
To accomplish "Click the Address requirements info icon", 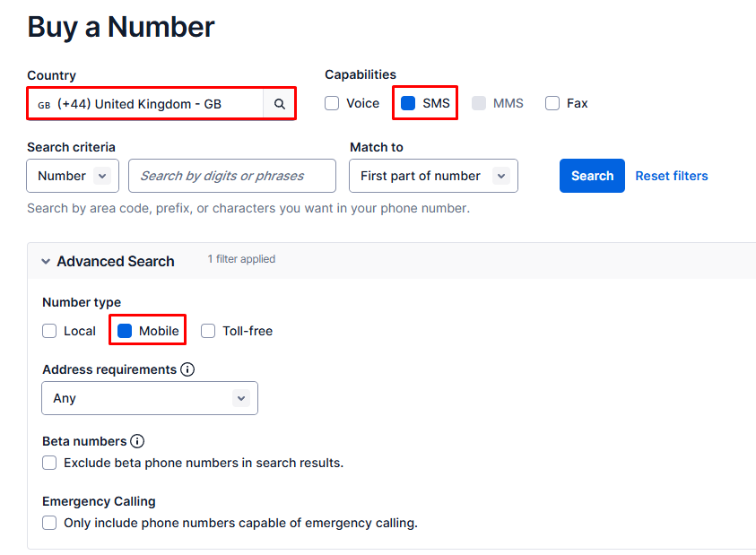I will (x=187, y=369).
